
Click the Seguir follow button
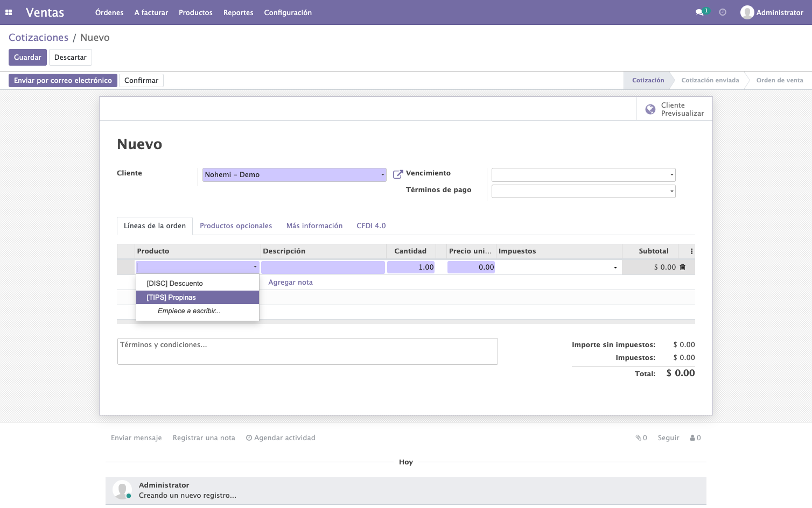(x=669, y=438)
